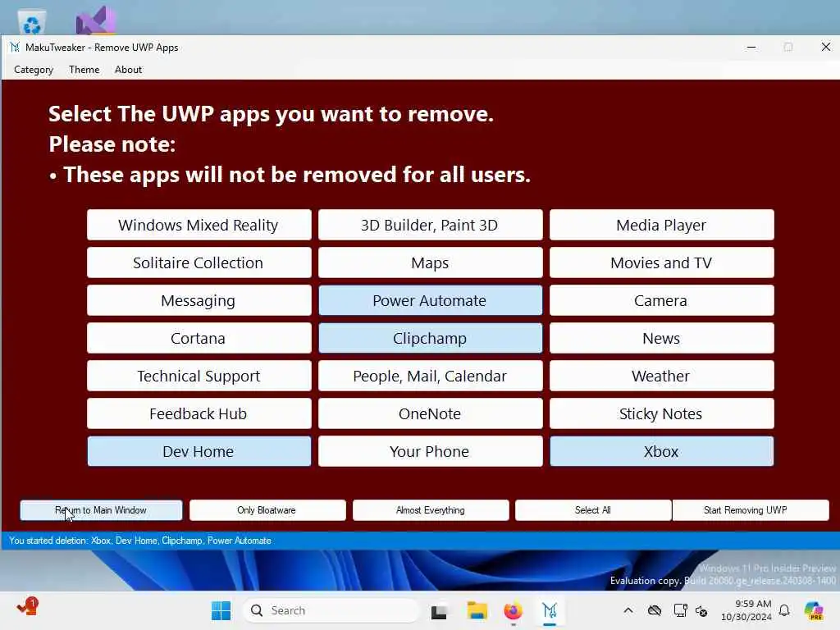Select Feedback Hub for removal

[199, 413]
